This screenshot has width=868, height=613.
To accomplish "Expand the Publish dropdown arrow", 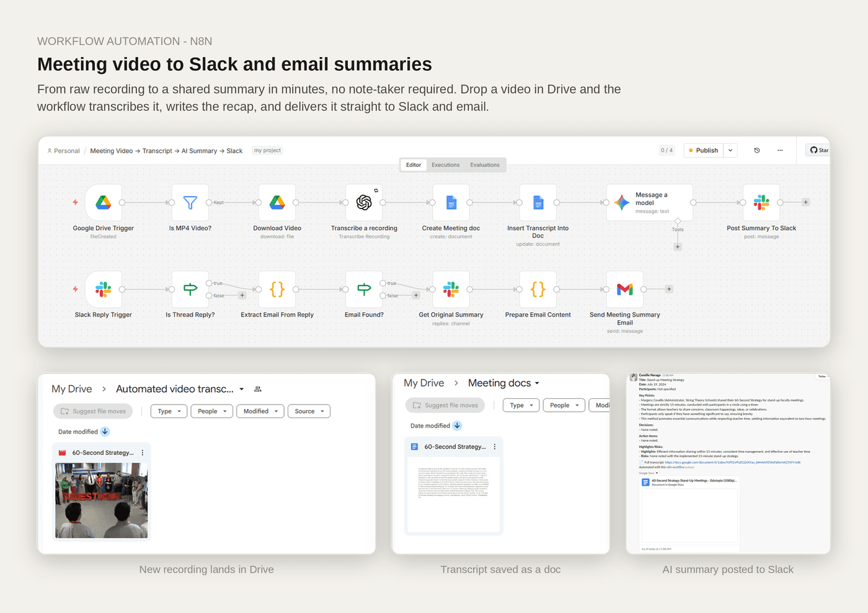I will click(x=730, y=150).
